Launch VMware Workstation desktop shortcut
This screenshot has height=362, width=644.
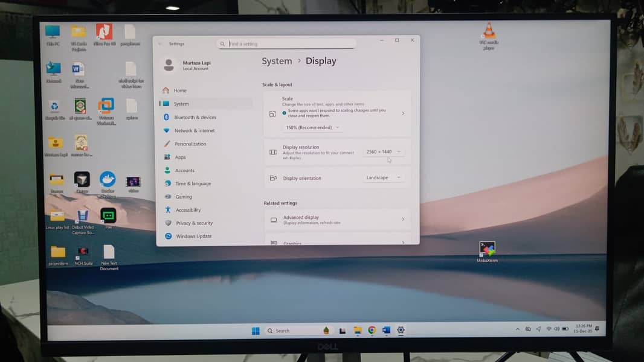106,106
